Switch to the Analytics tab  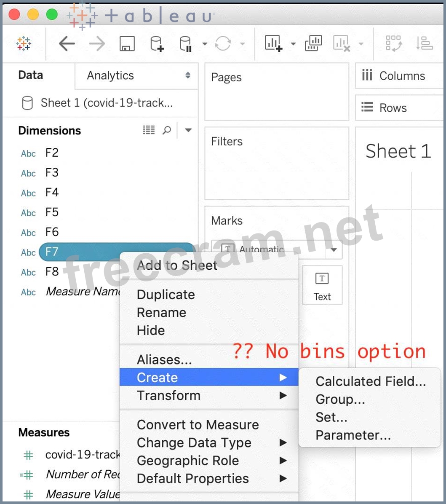click(x=110, y=75)
